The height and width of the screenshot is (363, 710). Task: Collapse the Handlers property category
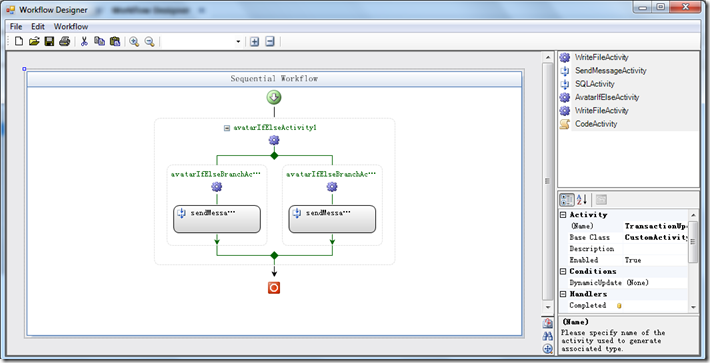563,294
